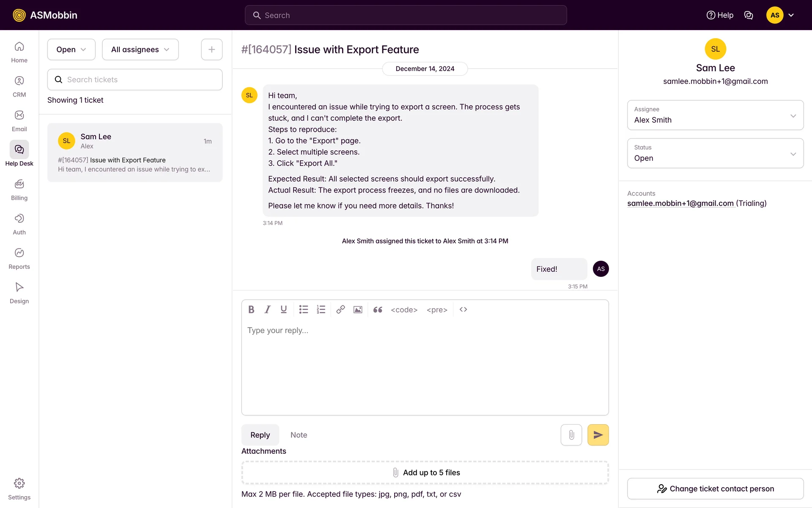The image size is (812, 508).
Task: Switch to the Note tab
Action: point(299,435)
